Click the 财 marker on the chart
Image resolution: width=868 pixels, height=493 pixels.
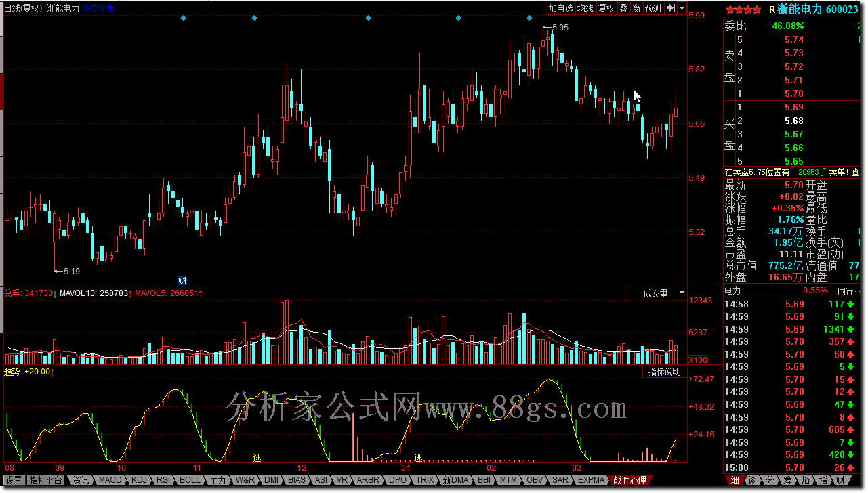pyautogui.click(x=182, y=280)
